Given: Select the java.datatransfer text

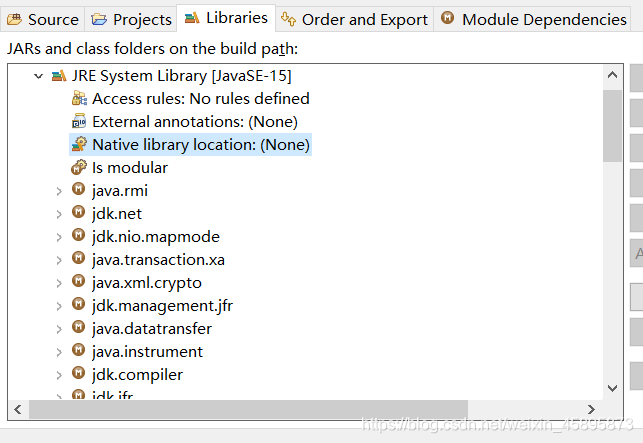Looking at the screenshot, I should tap(152, 329).
